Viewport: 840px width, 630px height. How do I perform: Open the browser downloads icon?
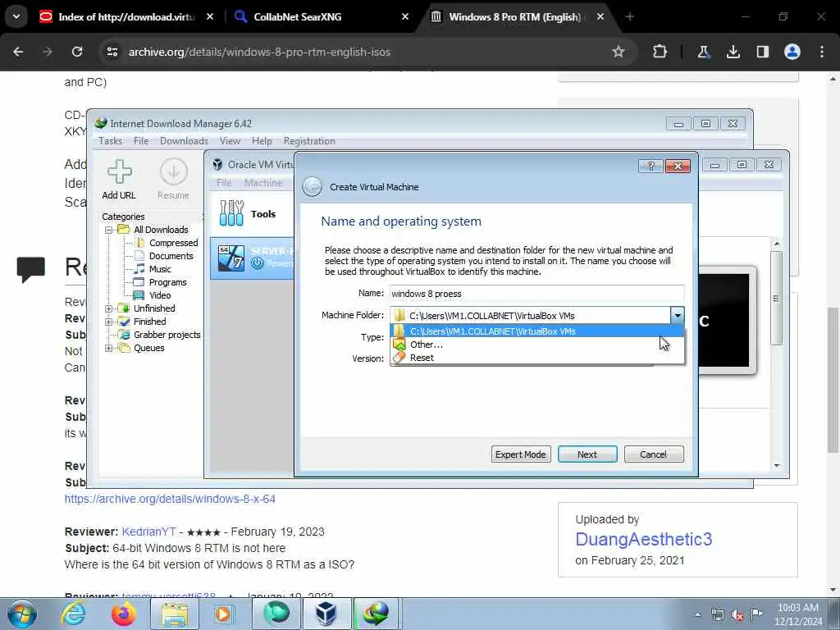coord(733,52)
